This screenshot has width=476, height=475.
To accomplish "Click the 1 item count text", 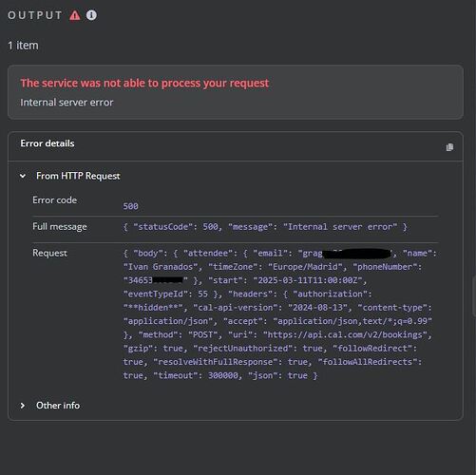I will point(23,46).
